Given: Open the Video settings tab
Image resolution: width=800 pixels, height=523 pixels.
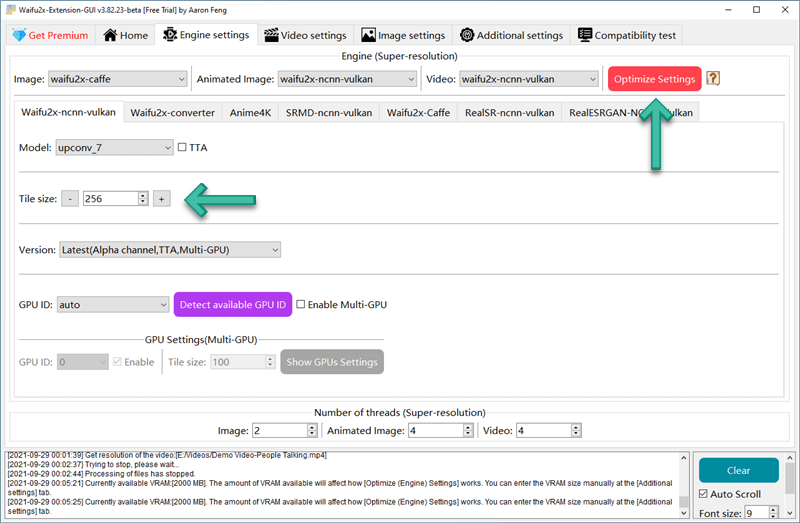Looking at the screenshot, I should (304, 35).
